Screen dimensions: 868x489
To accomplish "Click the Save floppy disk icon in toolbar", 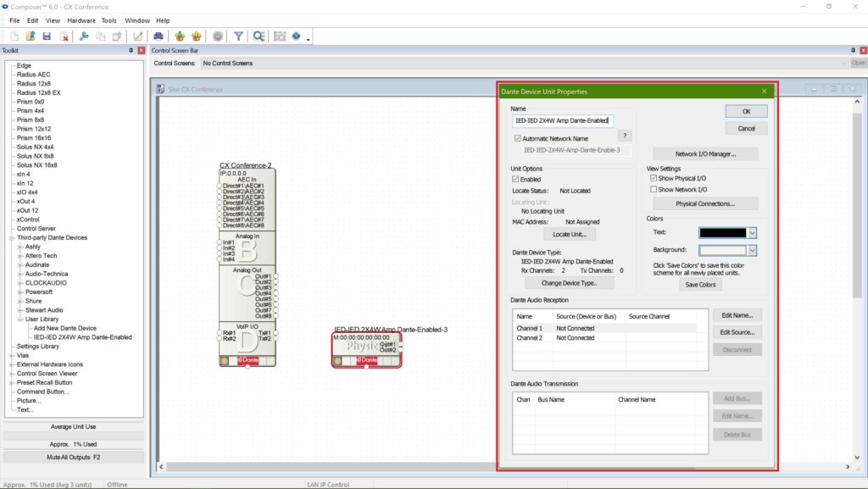I will (x=47, y=36).
